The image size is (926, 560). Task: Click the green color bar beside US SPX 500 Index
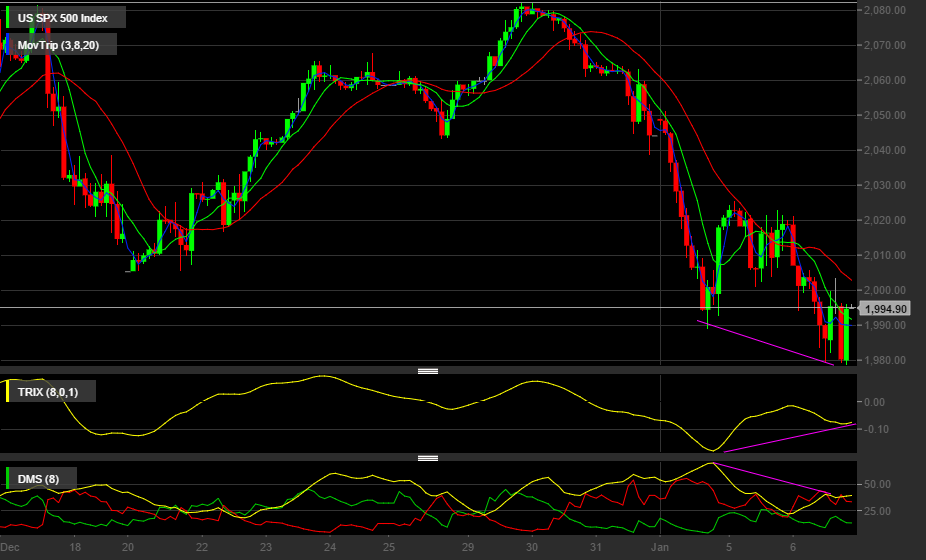coord(7,17)
